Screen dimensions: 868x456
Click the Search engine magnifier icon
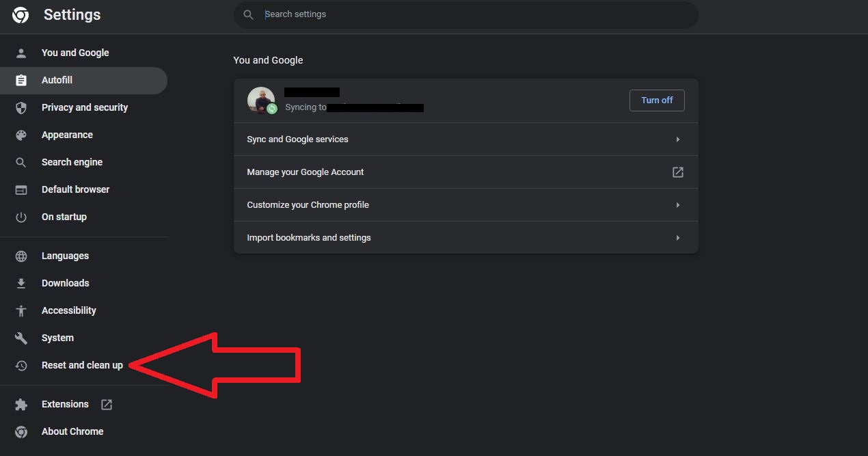(21, 162)
